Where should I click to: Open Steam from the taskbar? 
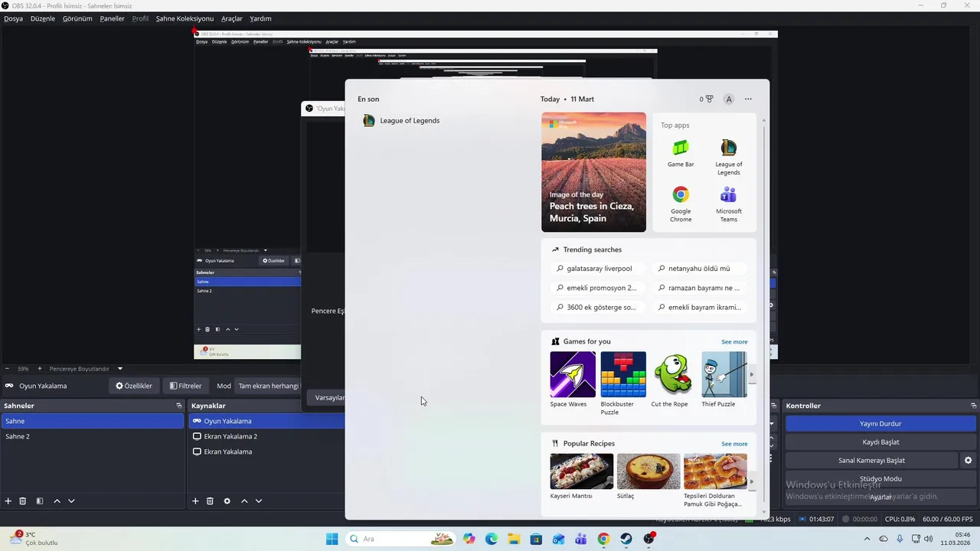626,539
